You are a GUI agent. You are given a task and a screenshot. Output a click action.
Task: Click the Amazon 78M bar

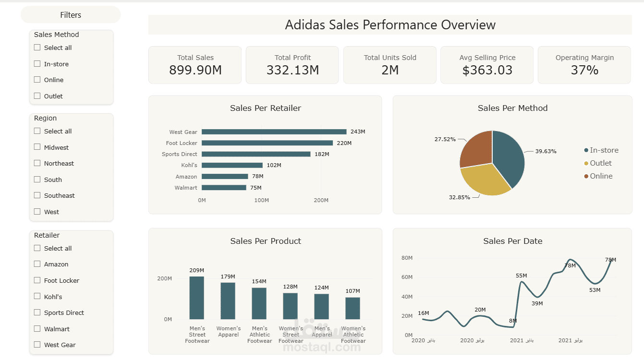[225, 177]
